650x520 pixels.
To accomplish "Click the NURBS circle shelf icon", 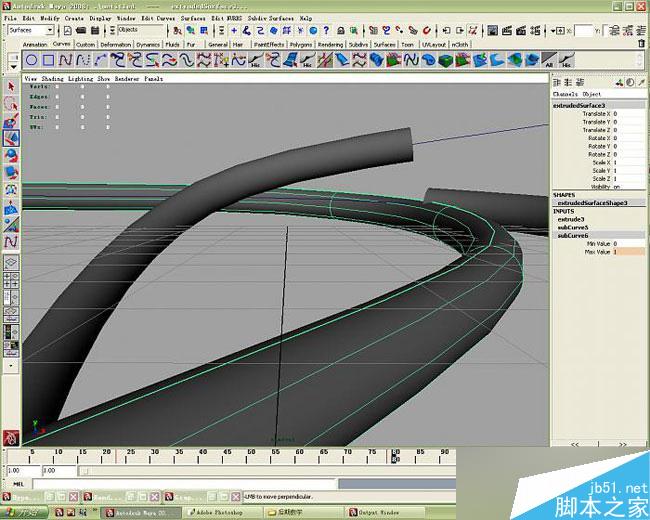I will point(29,62).
